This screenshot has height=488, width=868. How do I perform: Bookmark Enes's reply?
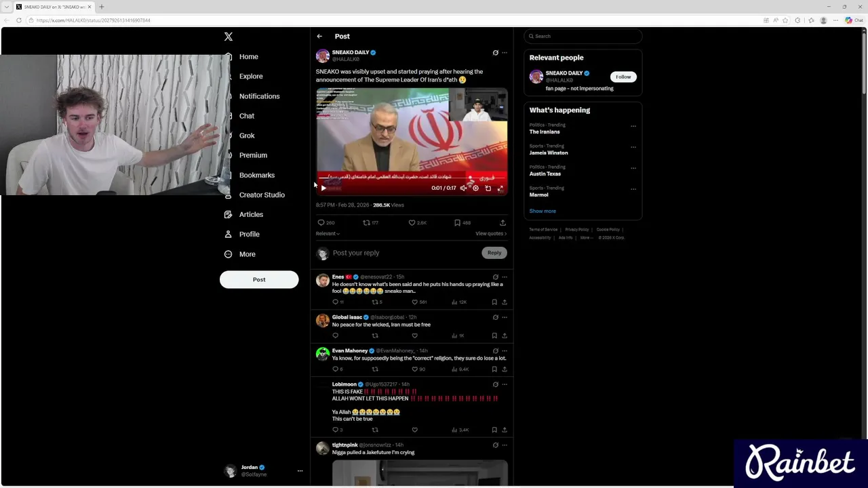coord(494,302)
